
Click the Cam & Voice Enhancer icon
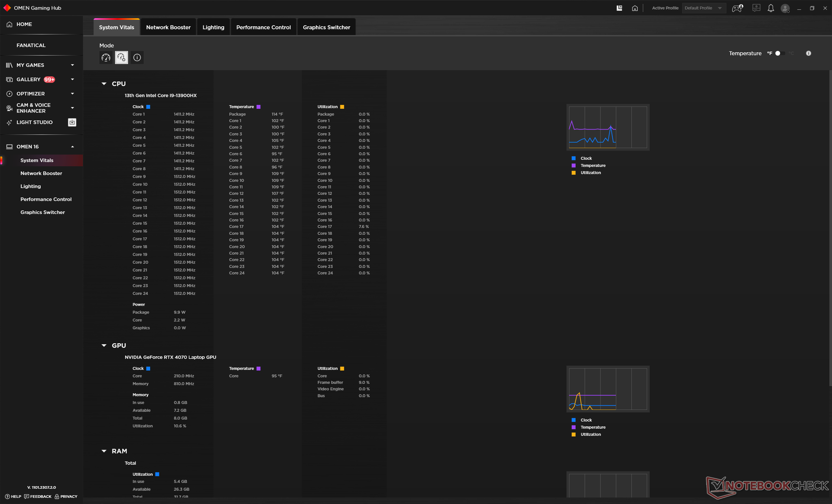point(9,108)
